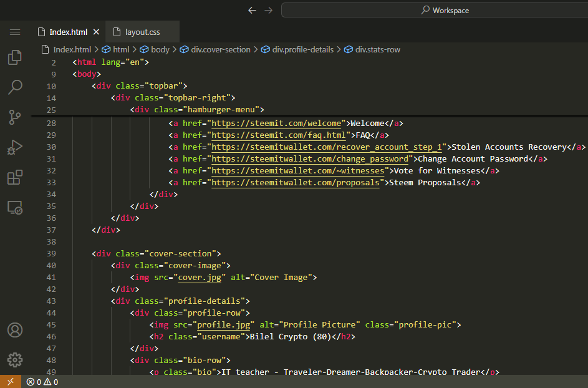
Task: Expand the body breadcrumb item
Action: click(x=160, y=49)
